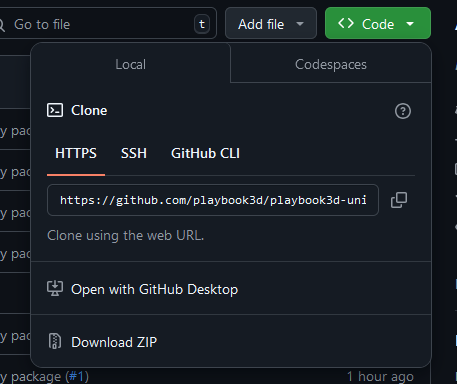Download the repository as ZIP

[231, 342]
